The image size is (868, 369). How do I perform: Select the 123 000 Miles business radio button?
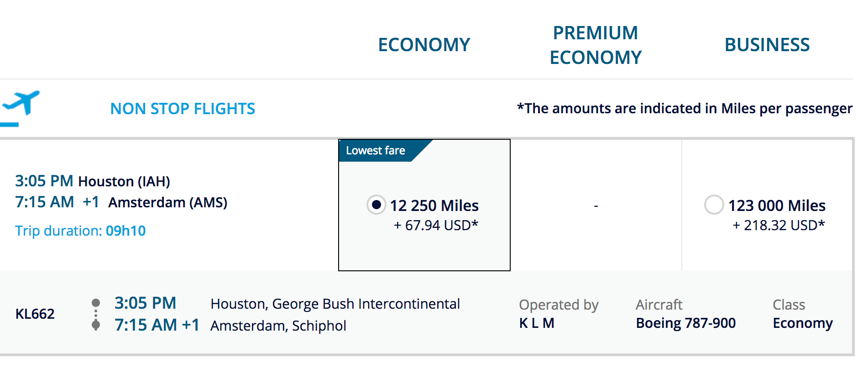click(x=714, y=205)
